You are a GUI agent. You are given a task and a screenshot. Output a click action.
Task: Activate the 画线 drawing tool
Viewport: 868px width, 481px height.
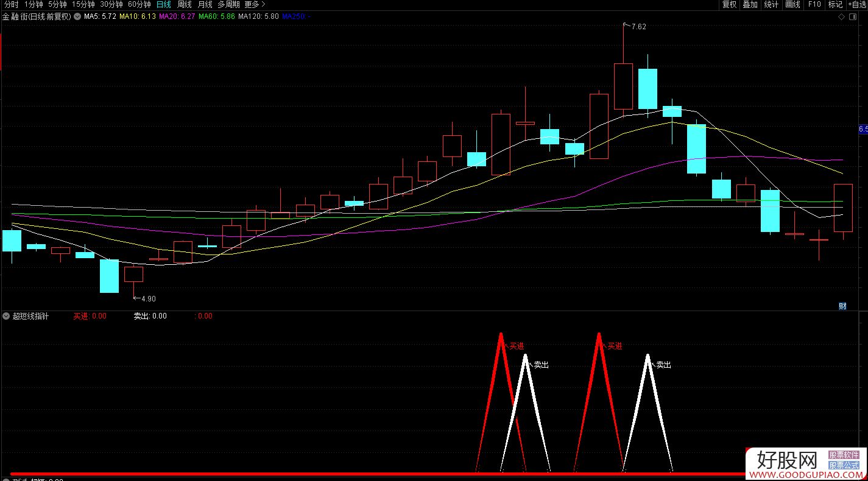coord(792,4)
